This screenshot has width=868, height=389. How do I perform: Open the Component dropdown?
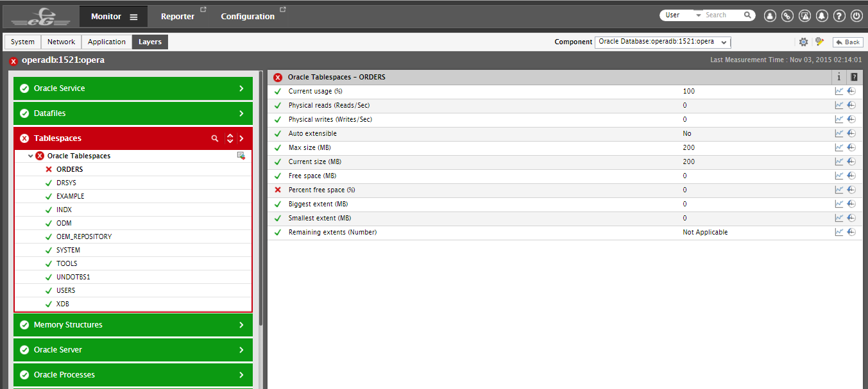point(663,42)
